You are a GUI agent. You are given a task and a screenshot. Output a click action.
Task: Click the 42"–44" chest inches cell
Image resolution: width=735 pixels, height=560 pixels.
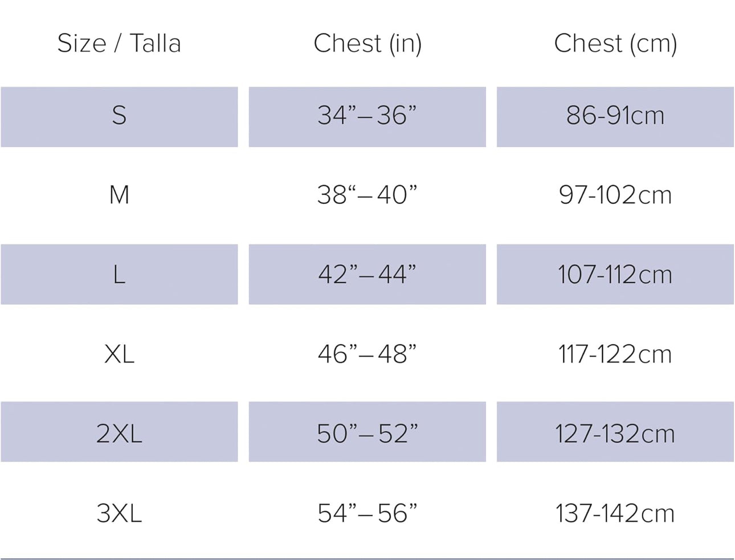[367, 275]
